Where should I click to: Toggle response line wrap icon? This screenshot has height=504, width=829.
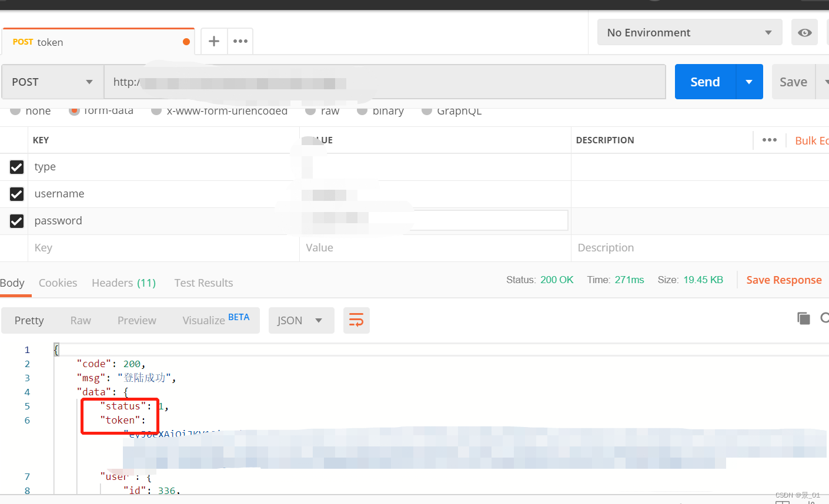coord(356,320)
